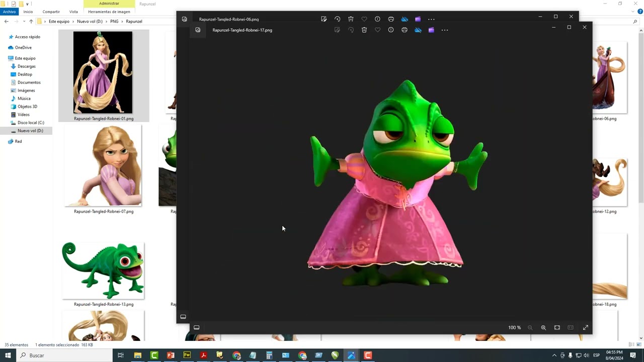The height and width of the screenshot is (362, 644).
Task: Select Imágenes in navigation pane
Action: click(x=26, y=90)
